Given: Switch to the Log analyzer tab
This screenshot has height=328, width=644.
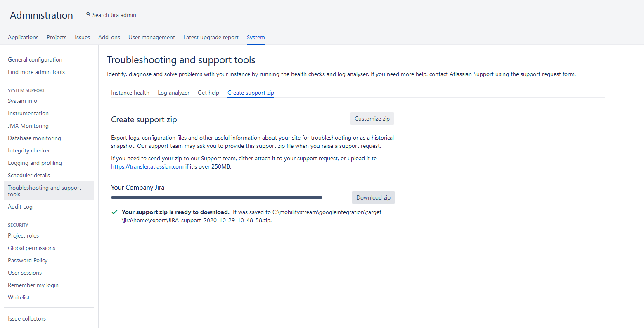Looking at the screenshot, I should 173,93.
